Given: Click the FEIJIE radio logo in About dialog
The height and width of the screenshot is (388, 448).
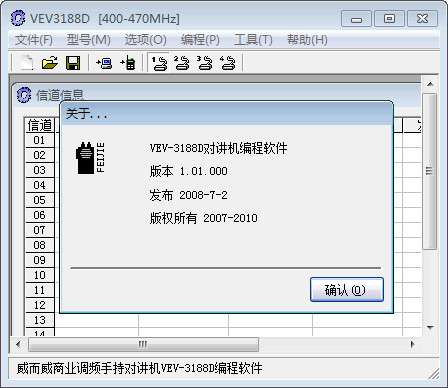Looking at the screenshot, I should tap(90, 158).
